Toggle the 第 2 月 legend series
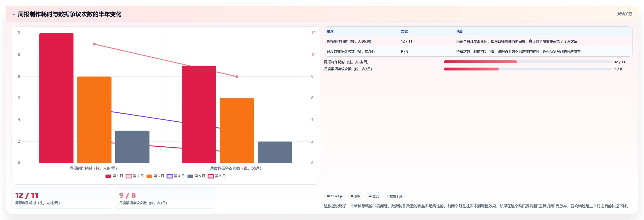 [x=135, y=176]
